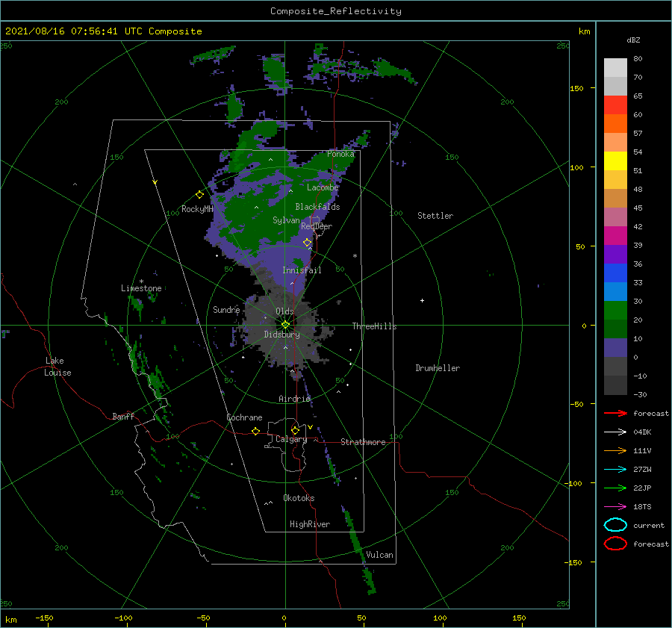This screenshot has width=672, height=628.
Task: Click the magenta 39-42 dBZ color swatch
Action: point(615,236)
